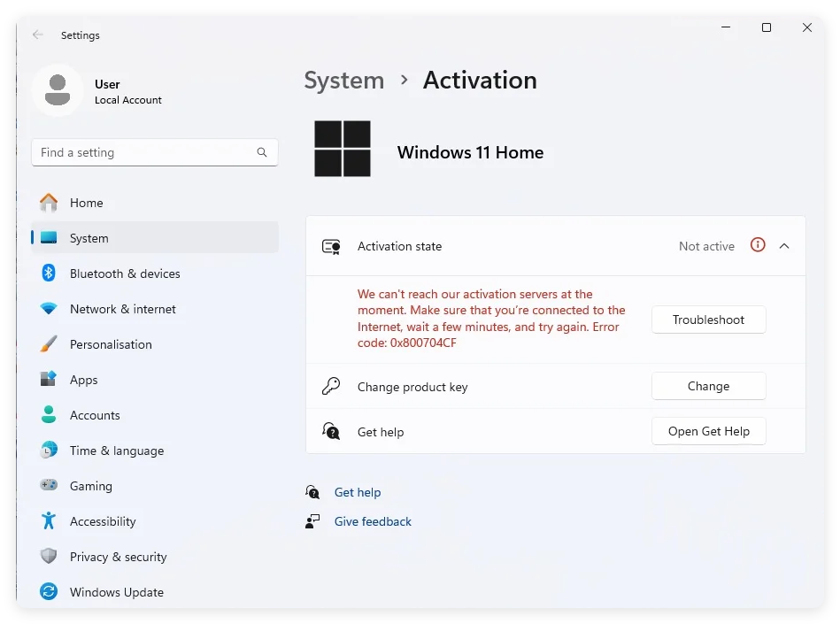Image resolution: width=840 pixels, height=624 pixels.
Task: Collapse the Activation state section chevron
Action: tap(784, 246)
